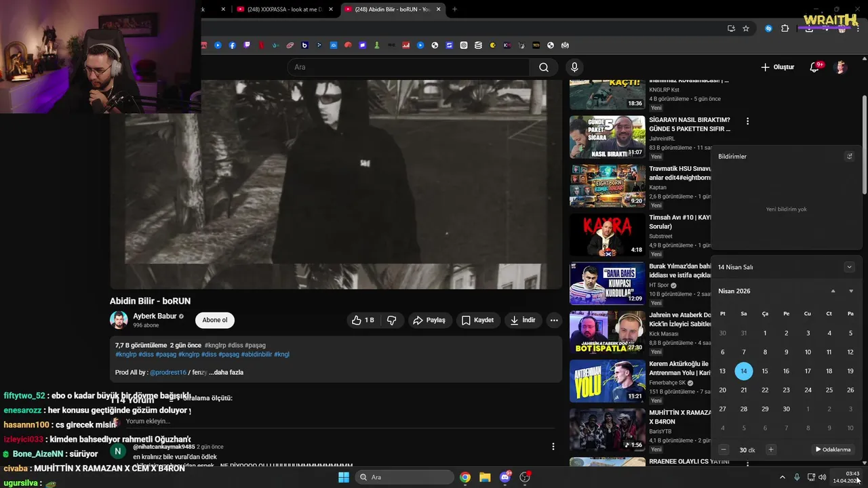The height and width of the screenshot is (488, 868).
Task: Close the Abidin Bilir - boRUN tab
Action: point(439,9)
